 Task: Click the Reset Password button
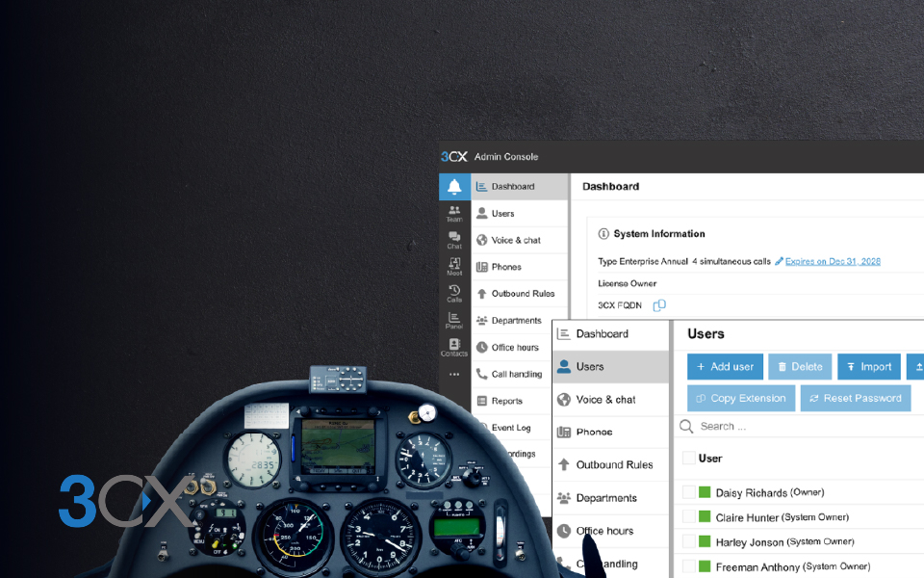click(x=856, y=398)
